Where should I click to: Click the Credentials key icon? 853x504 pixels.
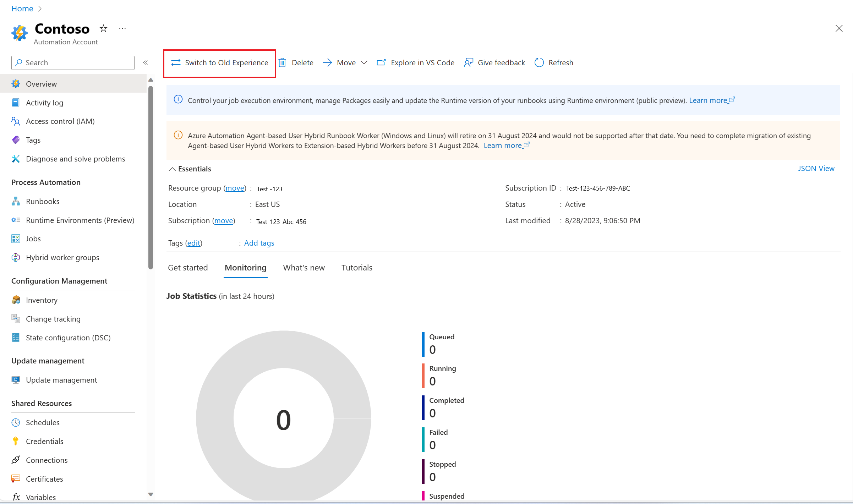pos(16,441)
